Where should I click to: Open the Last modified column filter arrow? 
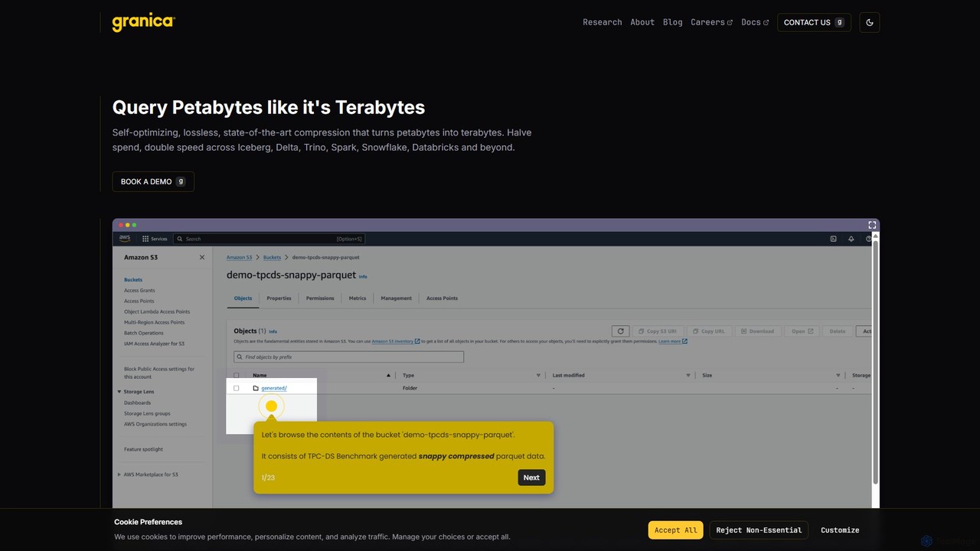coord(688,375)
